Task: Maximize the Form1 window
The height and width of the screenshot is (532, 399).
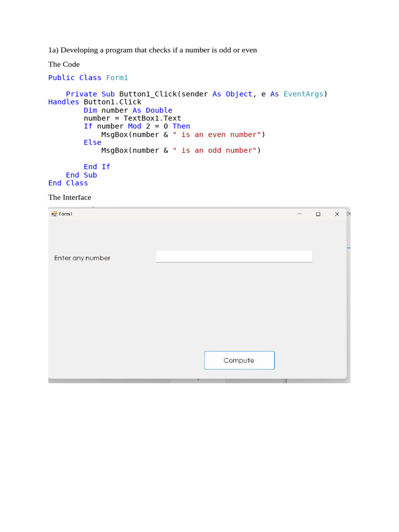Action: tap(318, 214)
